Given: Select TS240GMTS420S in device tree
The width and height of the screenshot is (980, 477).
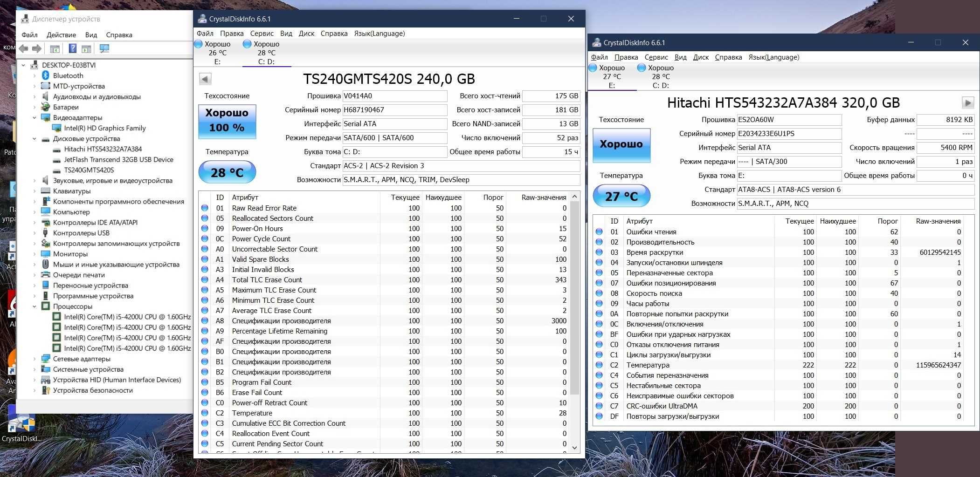Looking at the screenshot, I should point(89,170).
